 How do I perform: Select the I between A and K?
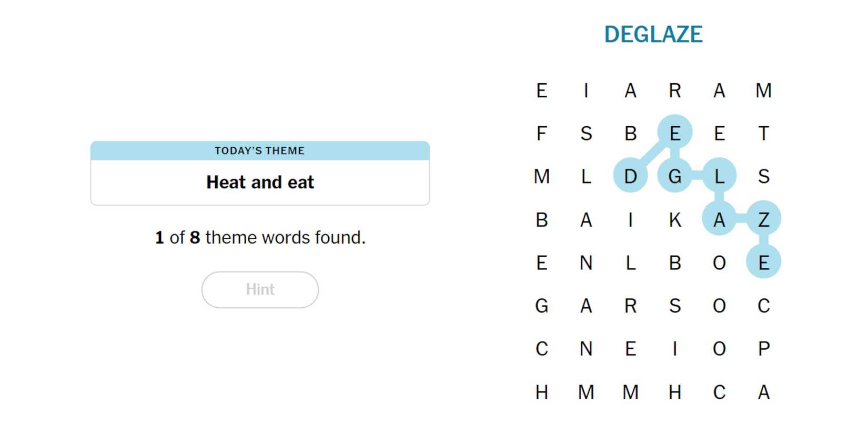click(x=630, y=219)
